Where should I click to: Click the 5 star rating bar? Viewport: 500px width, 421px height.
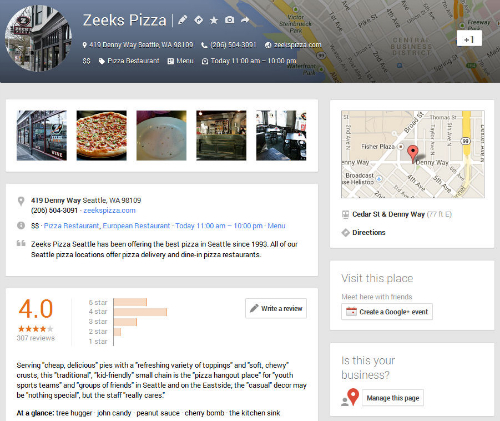coord(130,302)
